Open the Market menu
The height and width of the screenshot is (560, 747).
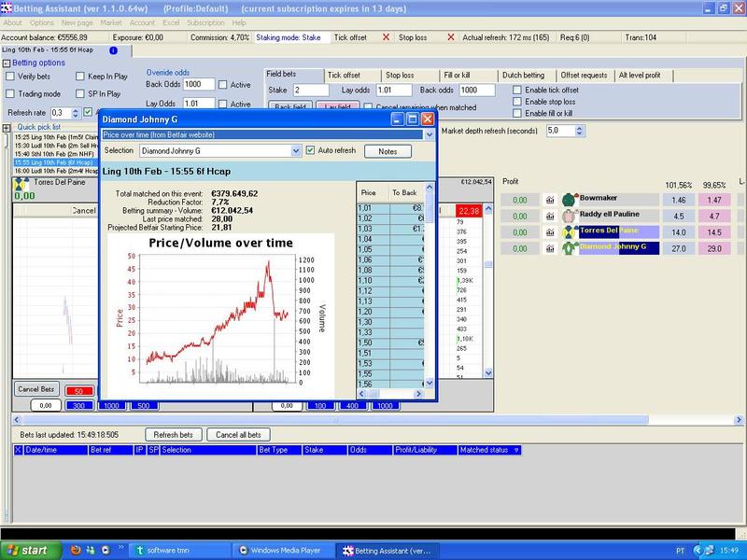coord(111,22)
